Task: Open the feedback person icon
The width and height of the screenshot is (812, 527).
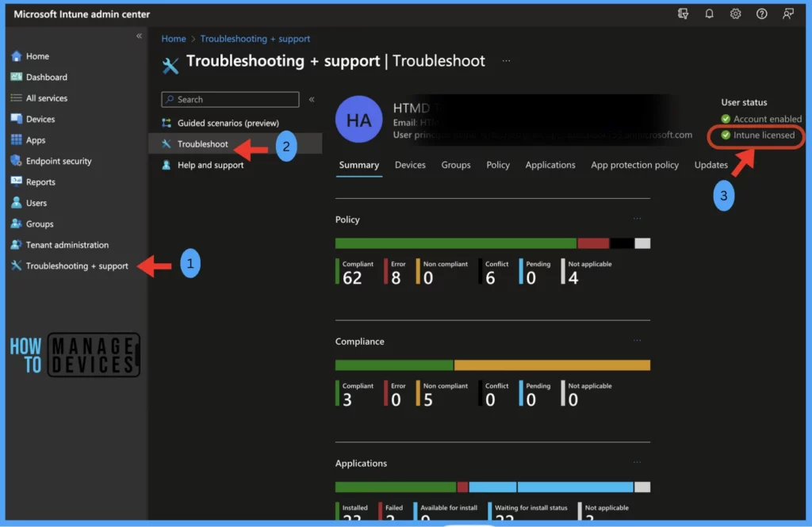Action: point(787,14)
